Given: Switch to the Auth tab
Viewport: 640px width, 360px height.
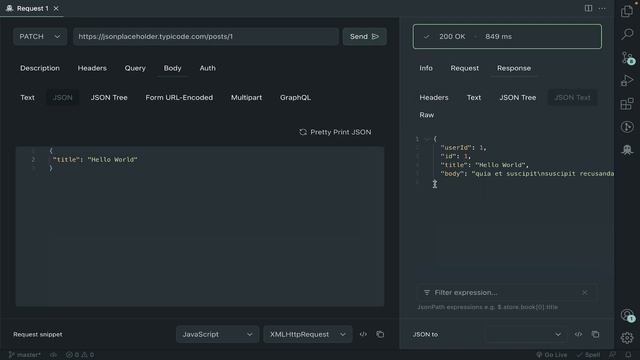Looking at the screenshot, I should coord(208,68).
